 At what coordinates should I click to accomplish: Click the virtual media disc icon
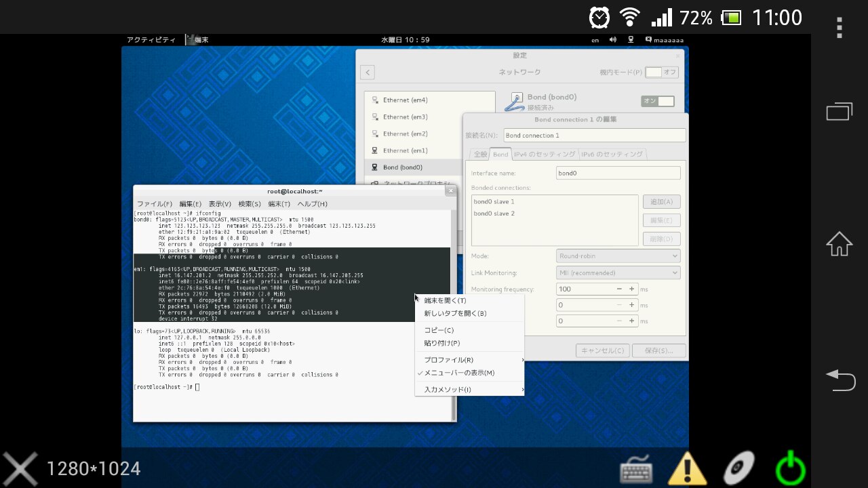[738, 469]
